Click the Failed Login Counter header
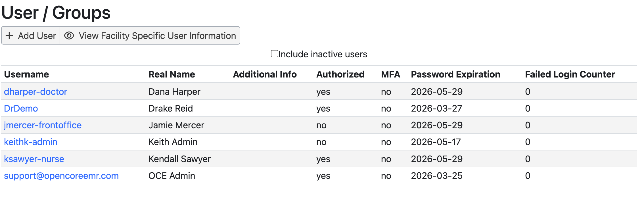The image size is (644, 197). point(570,74)
